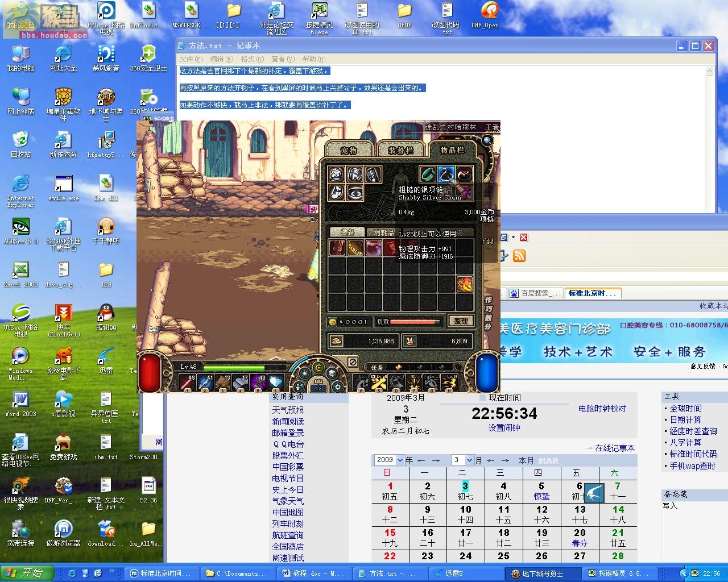
Task: Launch 暴风影音 player icon
Action: (106, 58)
